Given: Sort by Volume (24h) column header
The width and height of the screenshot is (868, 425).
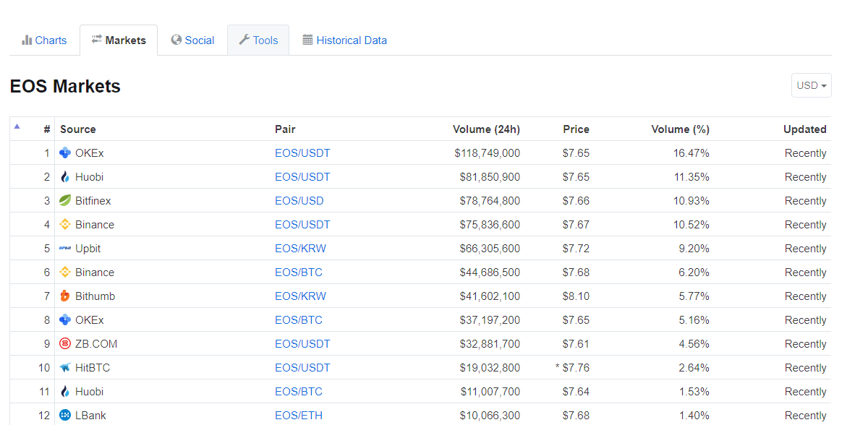Looking at the screenshot, I should 486,129.
